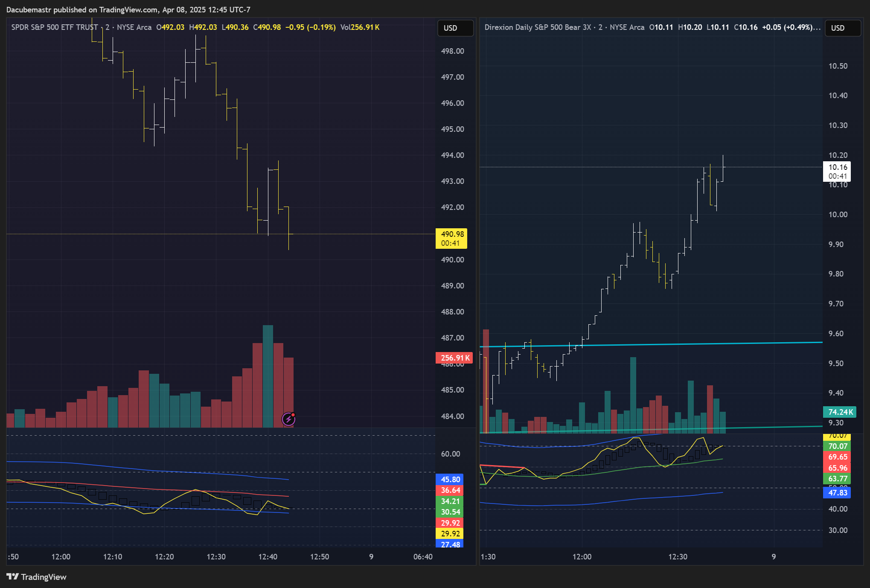Click the blue 45.80 indicator value label
Viewport: 870px width, 588px height.
pos(450,480)
